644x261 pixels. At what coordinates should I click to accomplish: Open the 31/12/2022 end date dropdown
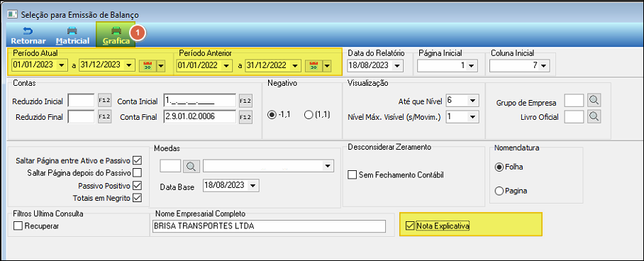point(294,65)
